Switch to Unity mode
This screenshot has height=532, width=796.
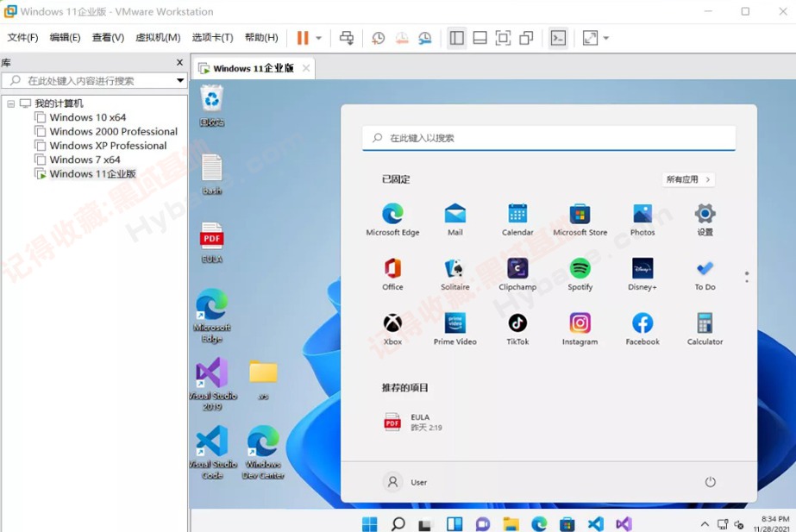526,38
